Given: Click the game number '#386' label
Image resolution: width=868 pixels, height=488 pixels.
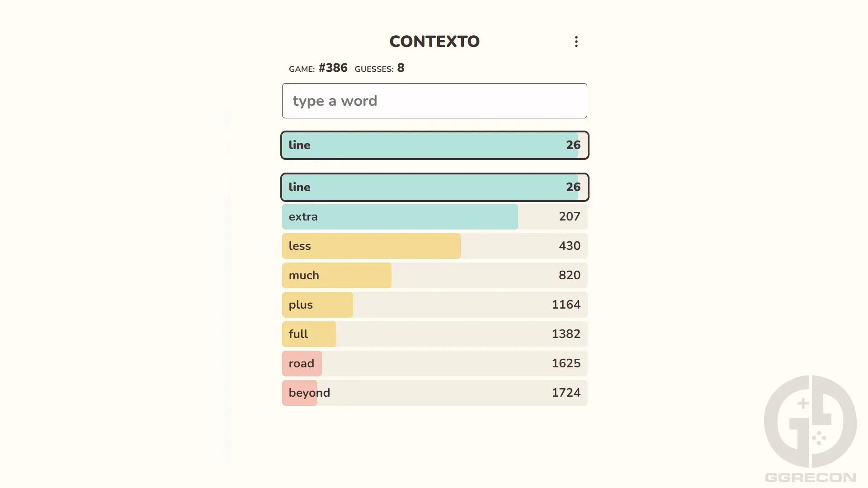Looking at the screenshot, I should [x=333, y=68].
